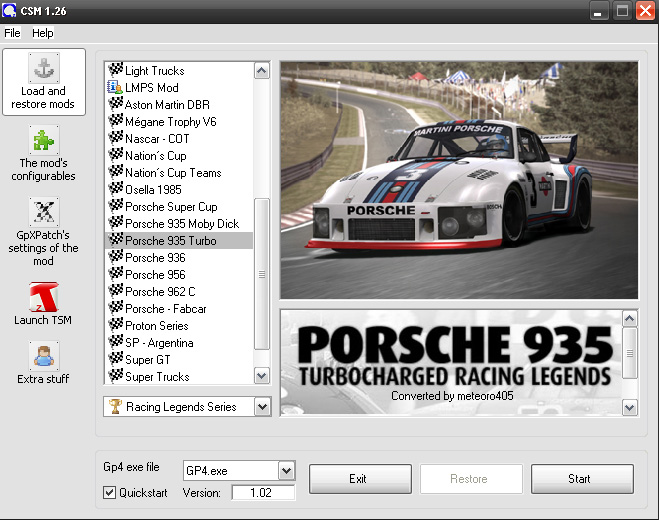Expand the Gp4 exe file dropdown

point(287,470)
